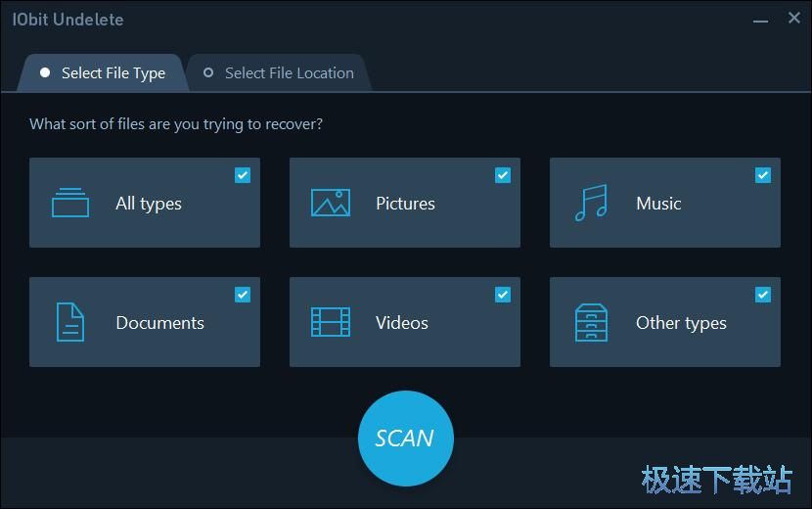Toggle the Music checkbox

click(x=763, y=175)
